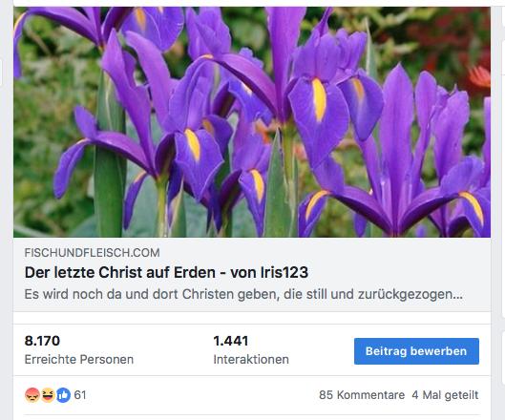Click the article description snippet text
This screenshot has width=505, height=420.
point(243,294)
